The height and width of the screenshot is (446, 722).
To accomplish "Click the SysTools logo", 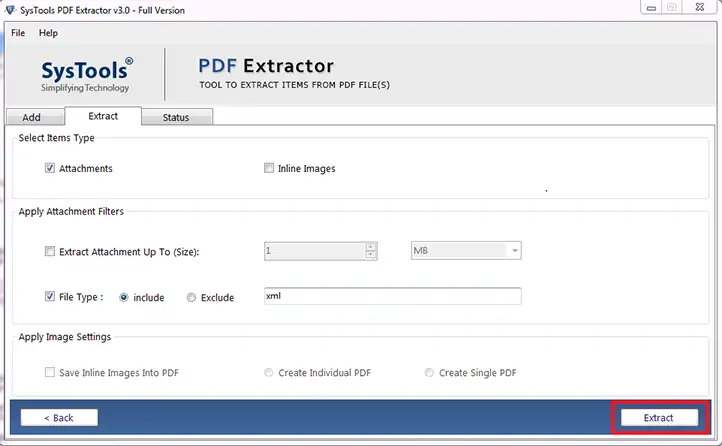I will pyautogui.click(x=87, y=75).
